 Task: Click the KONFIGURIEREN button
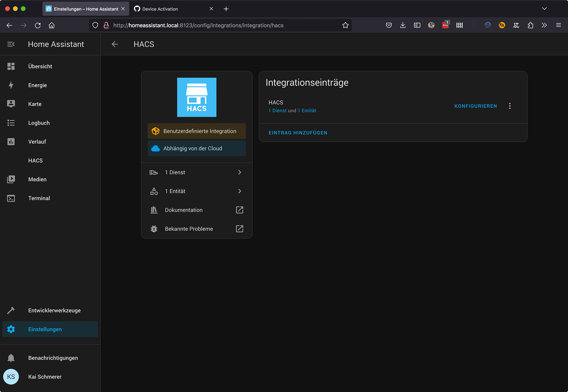click(x=475, y=106)
